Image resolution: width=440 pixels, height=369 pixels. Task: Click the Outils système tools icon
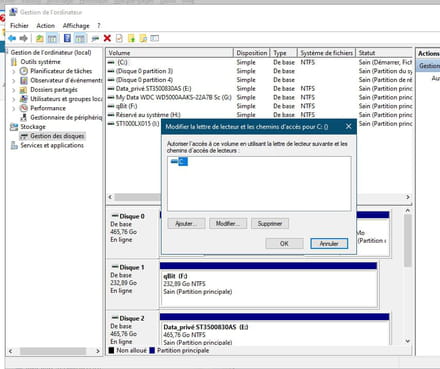[x=14, y=62]
